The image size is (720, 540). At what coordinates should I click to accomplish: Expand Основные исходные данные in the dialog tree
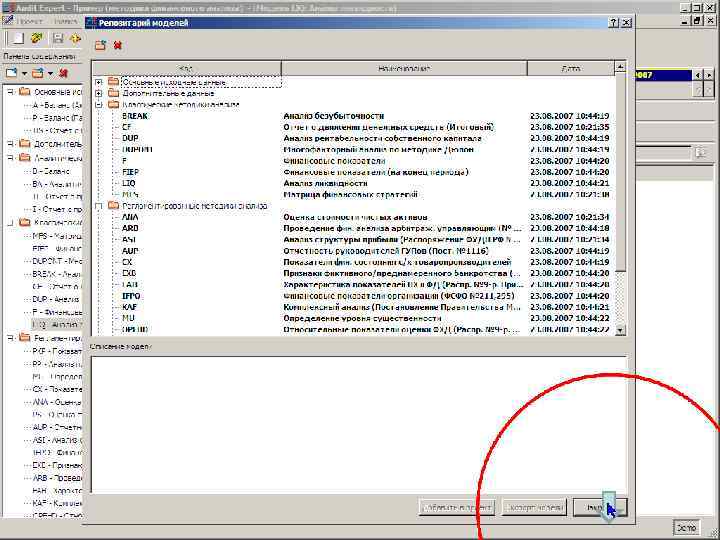pyautogui.click(x=99, y=82)
